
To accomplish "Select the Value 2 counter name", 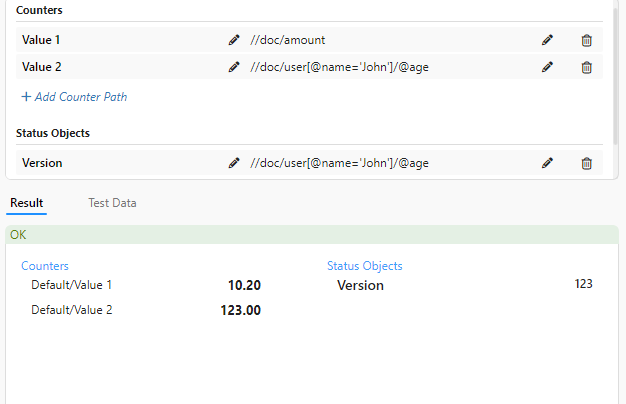I will 42,67.
